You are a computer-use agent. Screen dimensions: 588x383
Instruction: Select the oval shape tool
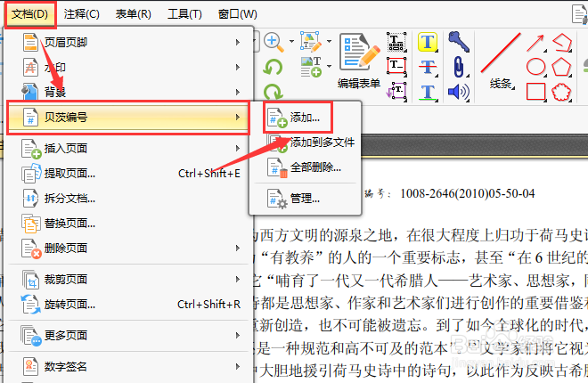click(x=535, y=67)
